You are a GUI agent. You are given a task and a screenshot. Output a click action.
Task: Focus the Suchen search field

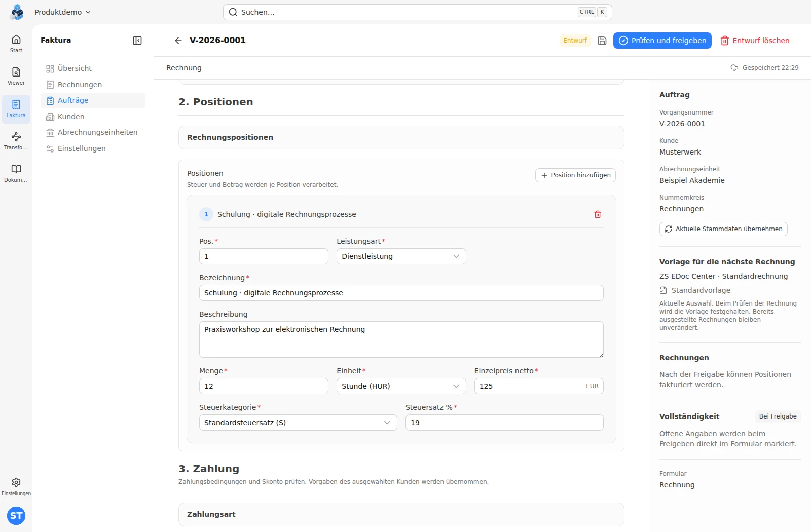point(418,12)
